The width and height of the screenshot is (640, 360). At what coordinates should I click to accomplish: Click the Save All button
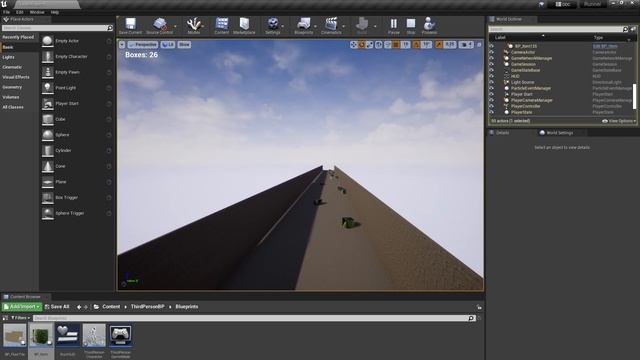coord(57,307)
